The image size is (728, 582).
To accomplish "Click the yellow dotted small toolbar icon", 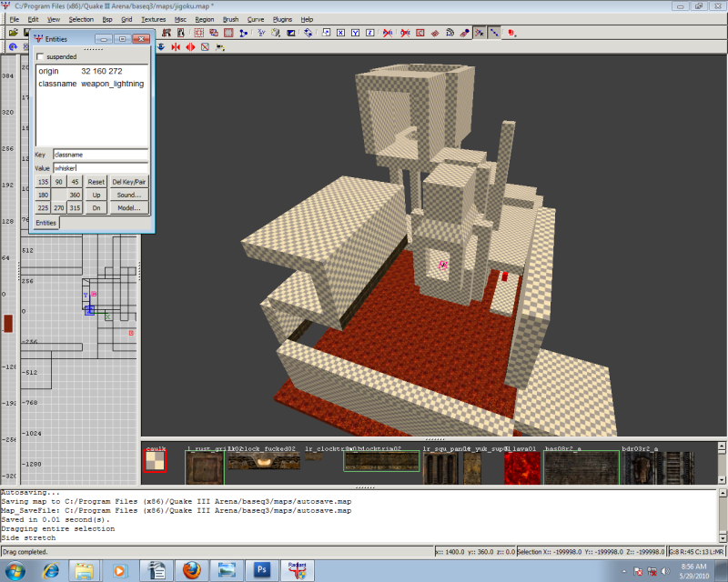I will 220,47.
